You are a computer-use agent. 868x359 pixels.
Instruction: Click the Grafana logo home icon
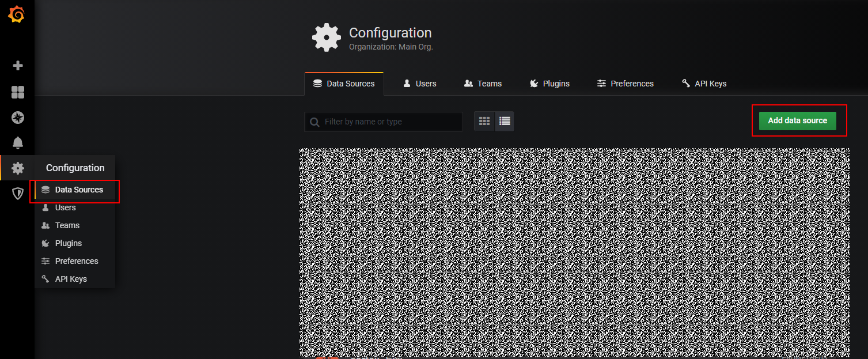click(x=17, y=15)
